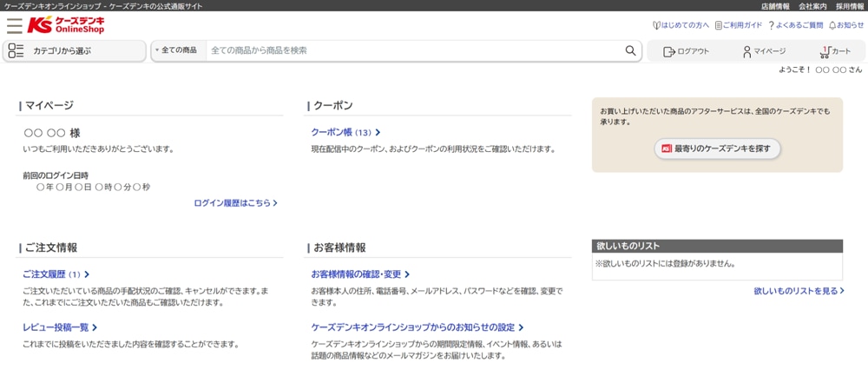The image size is (868, 370).
Task: Open お客様情報の確認・変更 link
Action: 356,274
